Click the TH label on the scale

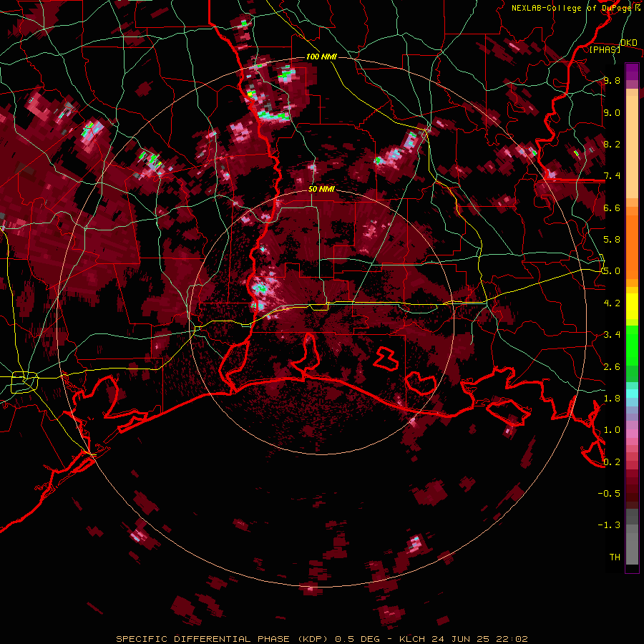tap(615, 557)
